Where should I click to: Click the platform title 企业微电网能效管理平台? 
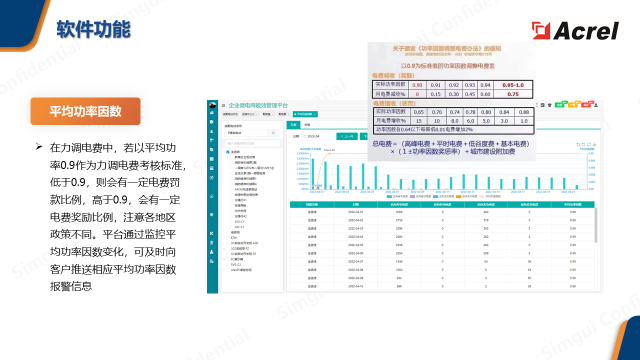pos(258,105)
